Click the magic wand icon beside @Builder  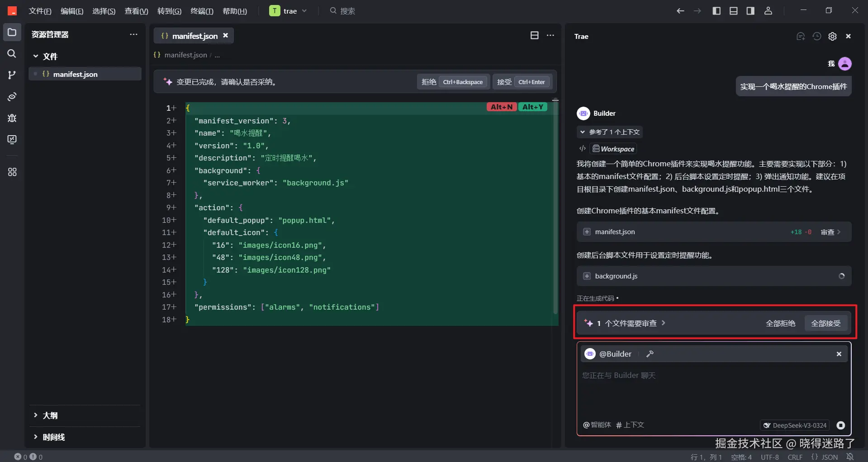click(x=650, y=354)
